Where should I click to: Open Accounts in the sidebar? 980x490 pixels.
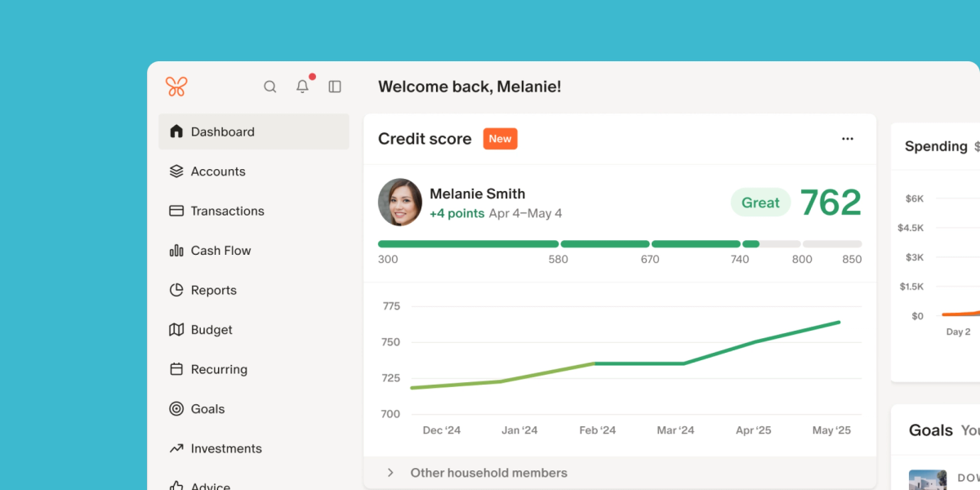(x=254, y=171)
